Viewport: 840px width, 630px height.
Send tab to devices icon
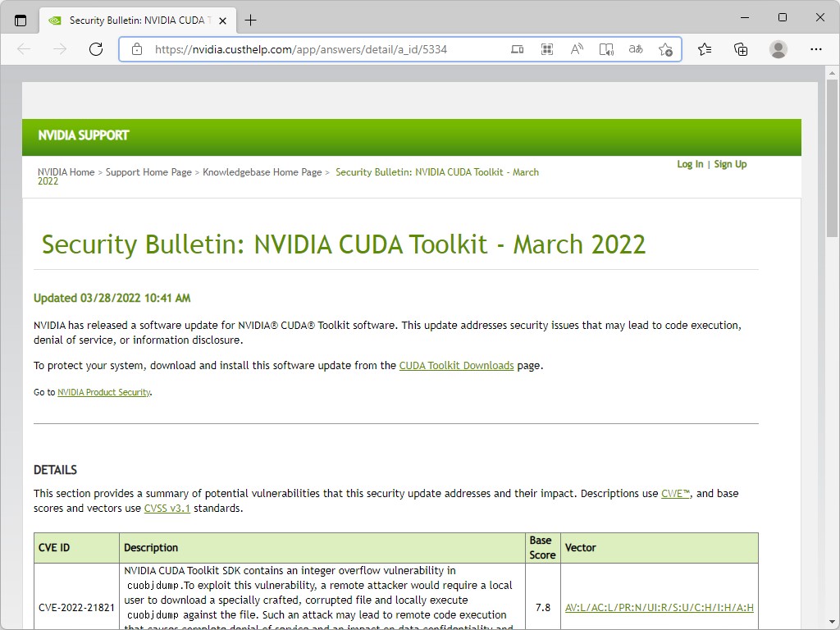(517, 49)
